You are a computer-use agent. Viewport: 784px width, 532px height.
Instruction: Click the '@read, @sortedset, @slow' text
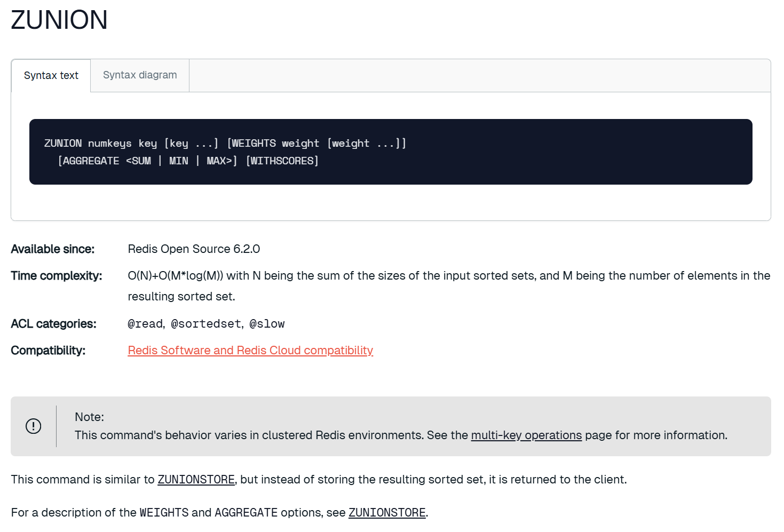(x=206, y=324)
